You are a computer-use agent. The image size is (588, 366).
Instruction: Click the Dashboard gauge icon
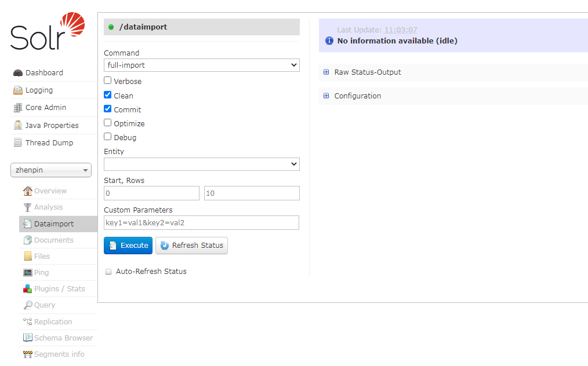point(18,73)
